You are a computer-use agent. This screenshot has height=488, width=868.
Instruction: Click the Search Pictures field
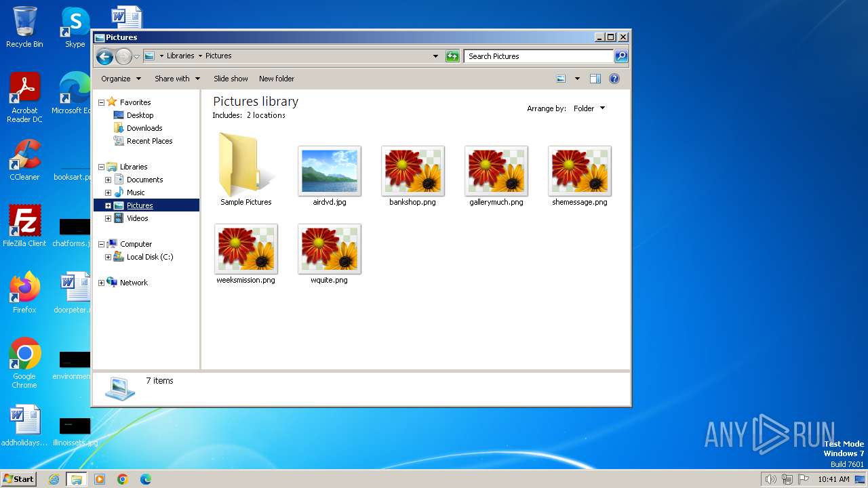tap(539, 56)
